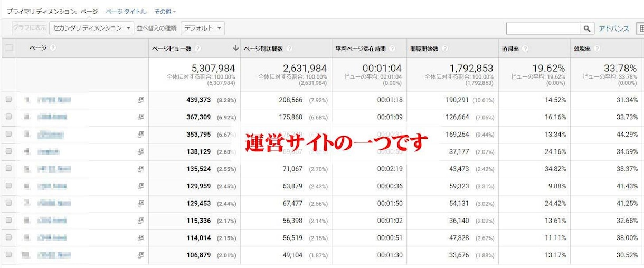Click entrances value 190,291
This screenshot has height=268, width=644.
(456, 100)
